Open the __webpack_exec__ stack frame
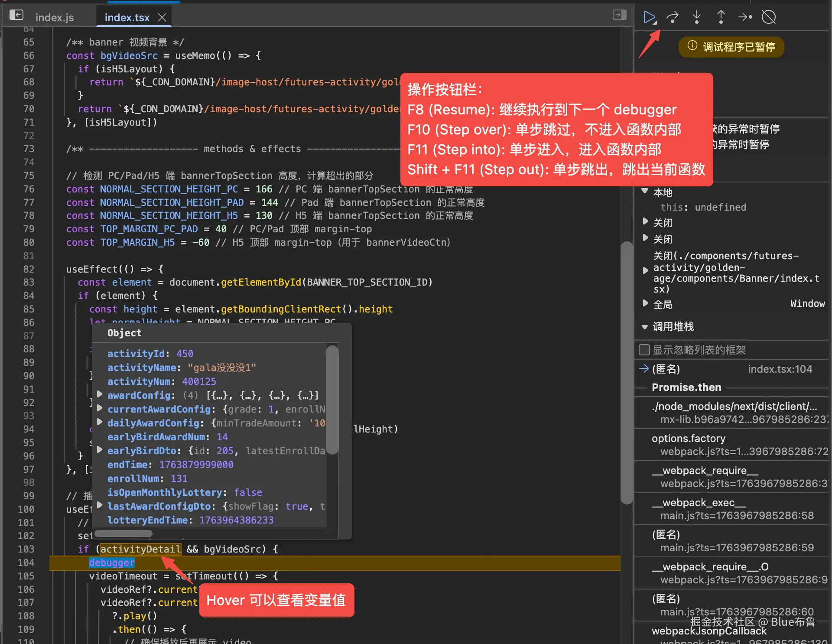Viewport: 832px width, 644px height. (699, 503)
